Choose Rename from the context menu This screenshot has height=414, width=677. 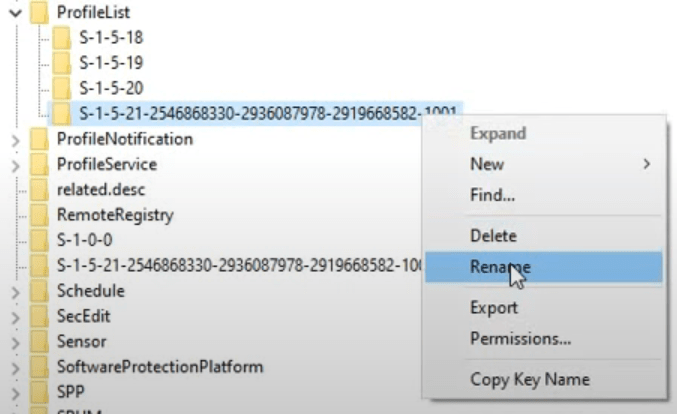tap(500, 267)
